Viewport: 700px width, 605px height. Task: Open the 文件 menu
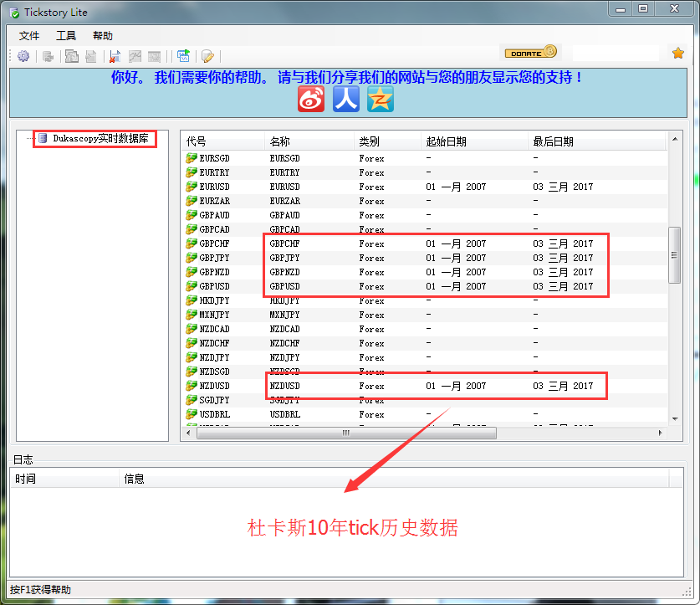[x=29, y=36]
